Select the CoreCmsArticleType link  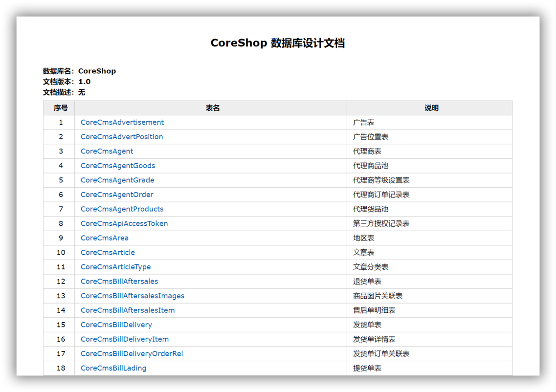115,267
